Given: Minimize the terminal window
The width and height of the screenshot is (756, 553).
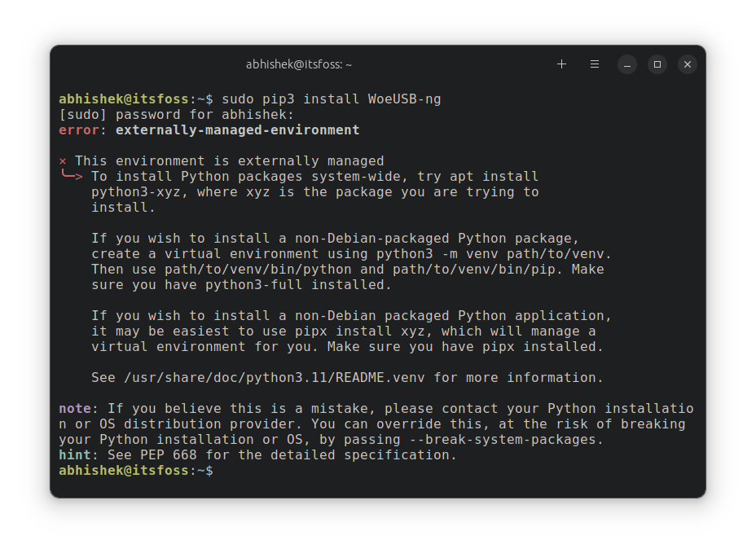Looking at the screenshot, I should pos(626,64).
